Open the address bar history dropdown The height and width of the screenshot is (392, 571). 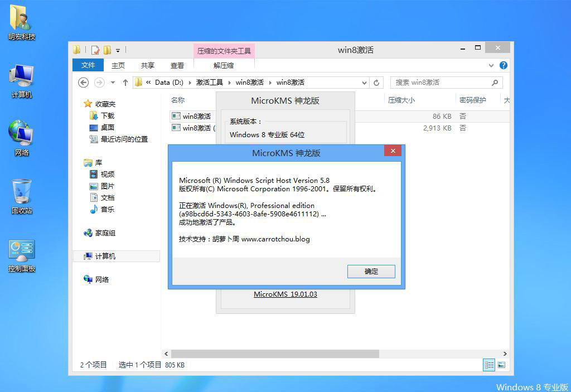[x=364, y=83]
